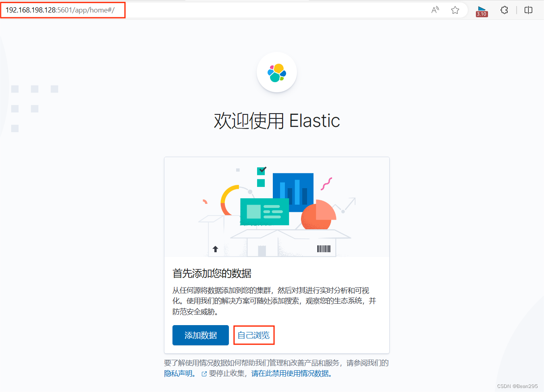Click the data illustration image in card
This screenshot has height=392, width=544.
pos(277,207)
